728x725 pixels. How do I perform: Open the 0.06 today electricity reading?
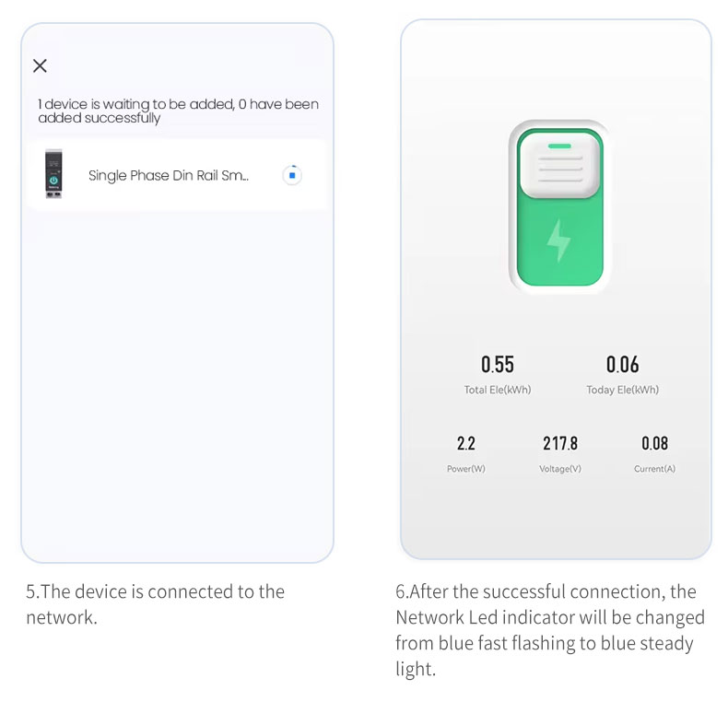[x=622, y=364]
